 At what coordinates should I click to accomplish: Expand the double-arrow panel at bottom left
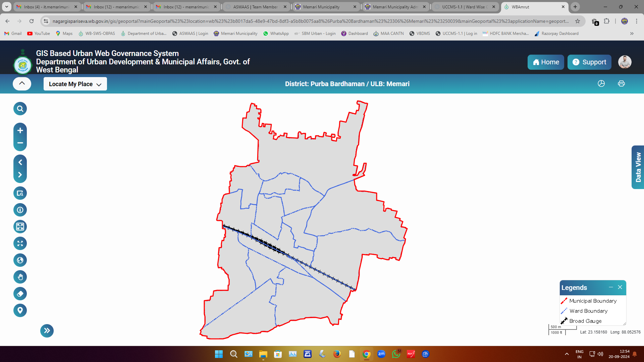47,331
